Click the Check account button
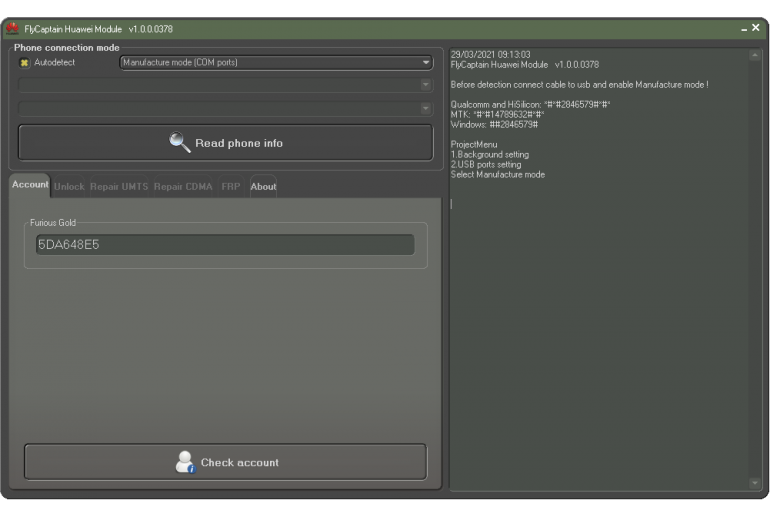Image resolution: width=770 pixels, height=518 pixels. (225, 462)
